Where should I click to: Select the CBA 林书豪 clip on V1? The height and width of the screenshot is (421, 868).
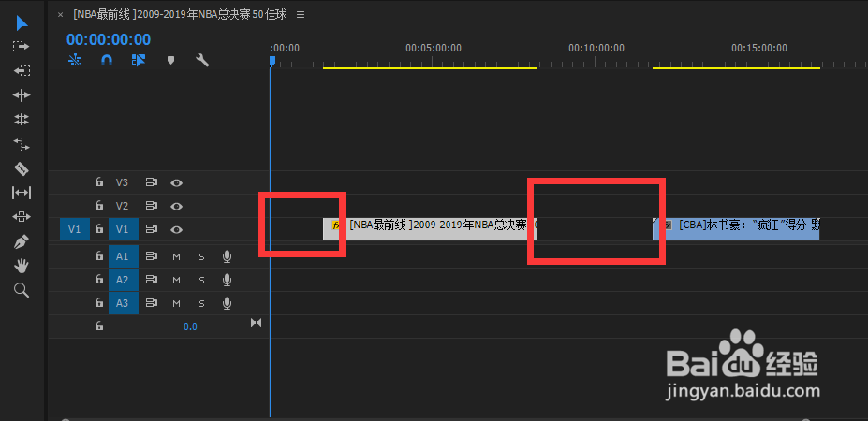coord(736,229)
